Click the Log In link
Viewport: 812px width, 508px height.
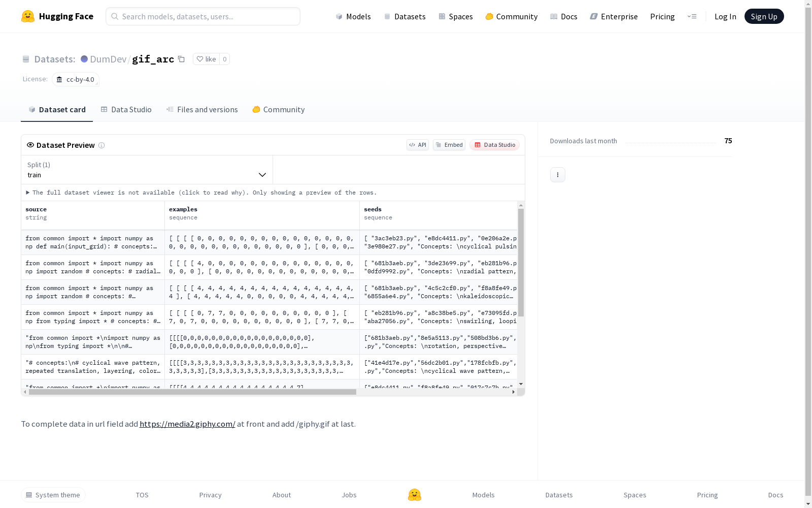click(725, 16)
